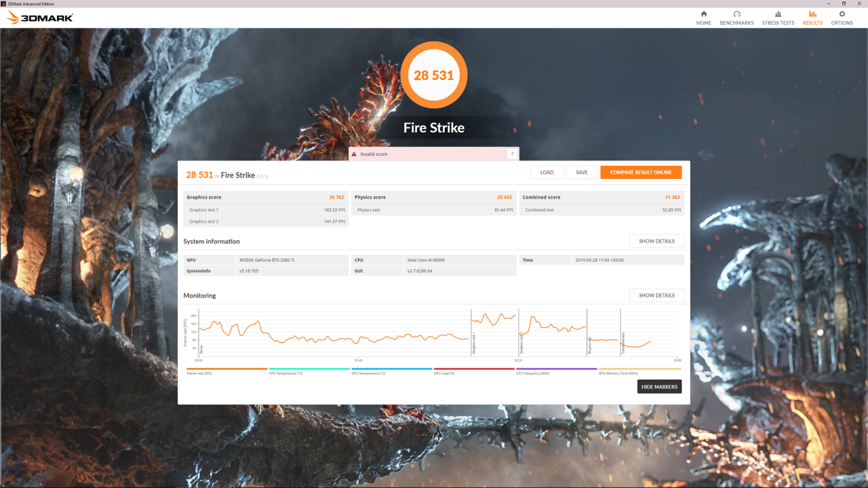This screenshot has height=488, width=868.
Task: Click the Benchmarks gauge icon
Action: (736, 14)
